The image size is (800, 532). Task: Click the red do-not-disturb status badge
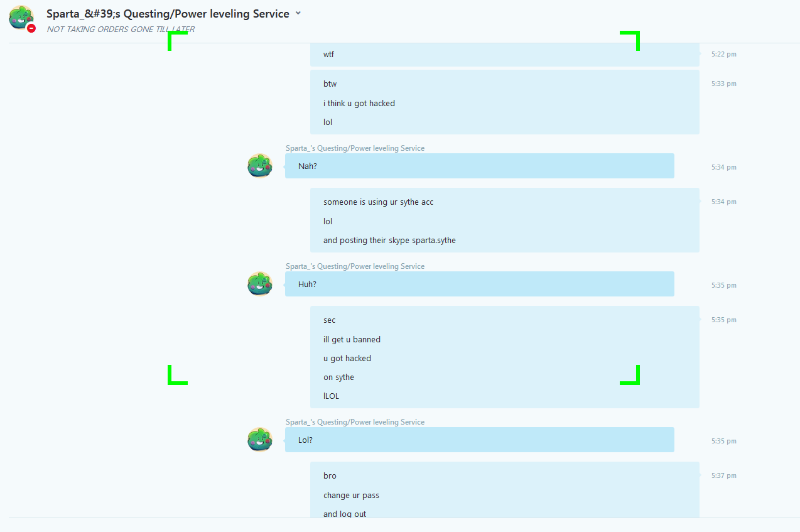31,28
